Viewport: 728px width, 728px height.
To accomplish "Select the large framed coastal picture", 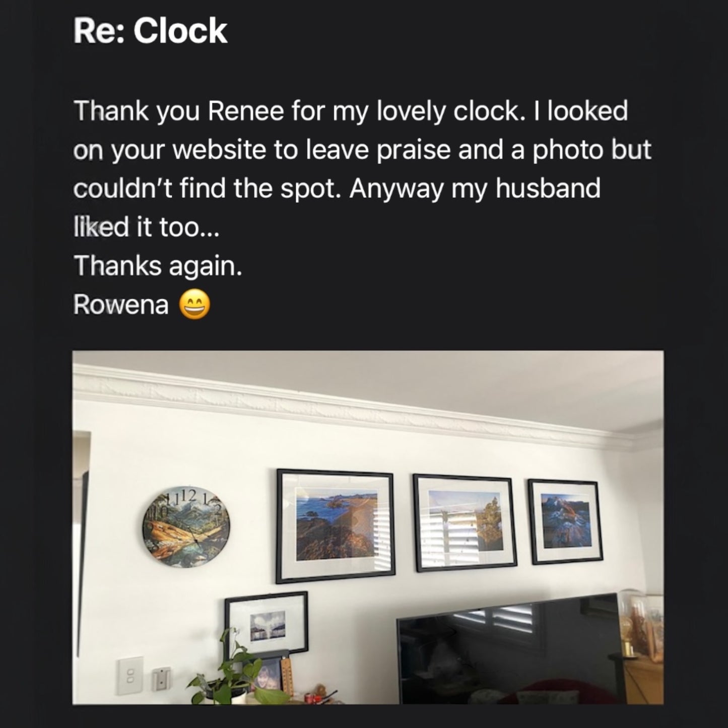I will pos(336,525).
